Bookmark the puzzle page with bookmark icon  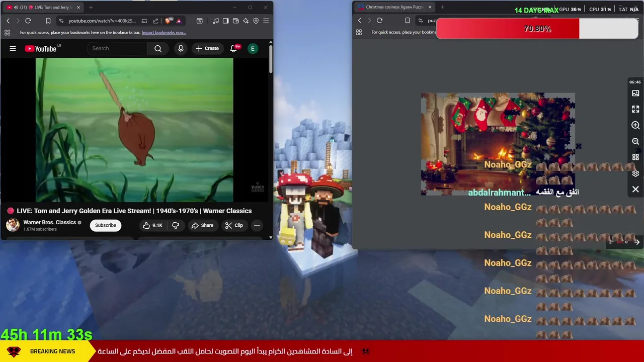408,21
